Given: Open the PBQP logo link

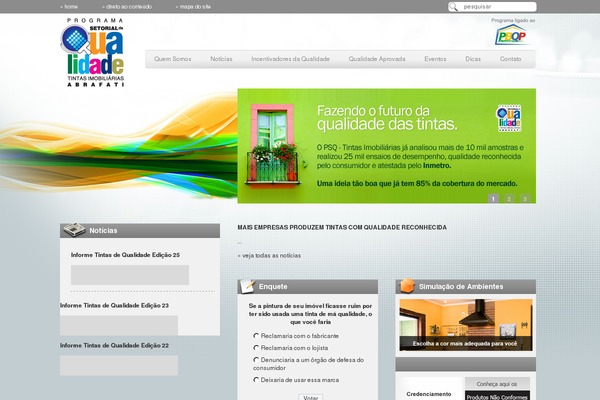Looking at the screenshot, I should pos(512,36).
